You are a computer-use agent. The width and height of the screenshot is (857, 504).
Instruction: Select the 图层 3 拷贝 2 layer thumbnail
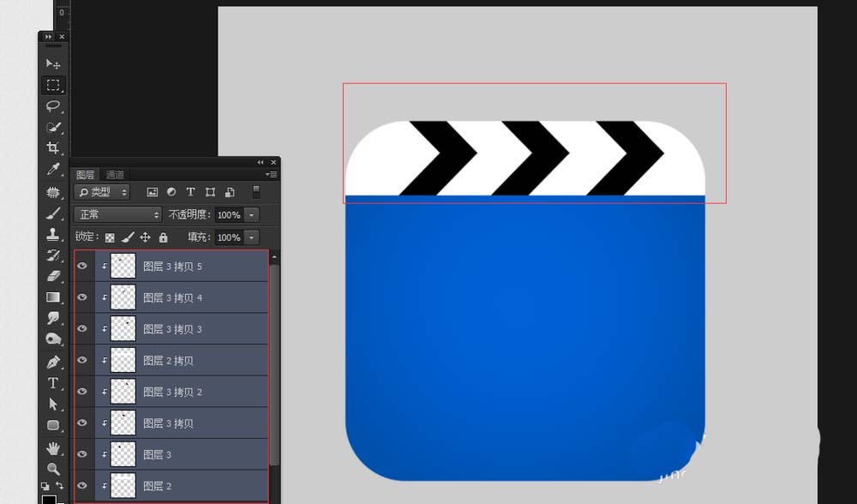[123, 392]
